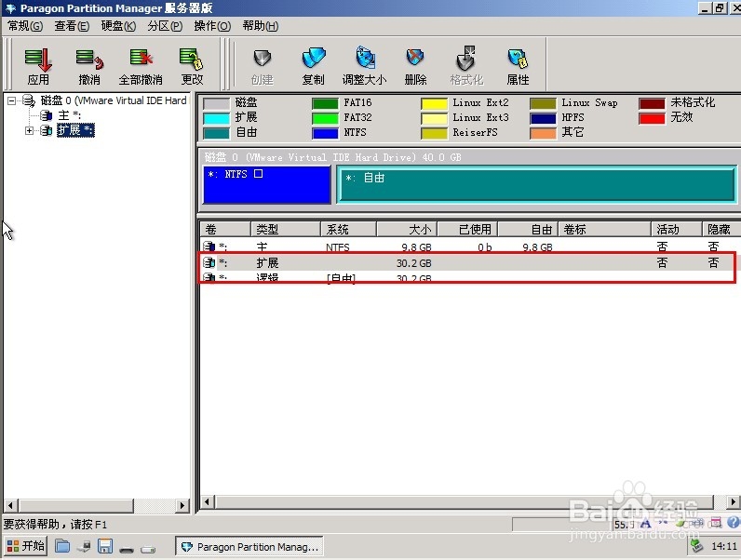
Task: Sort by the 大小 column header
Action: pyautogui.click(x=407, y=229)
